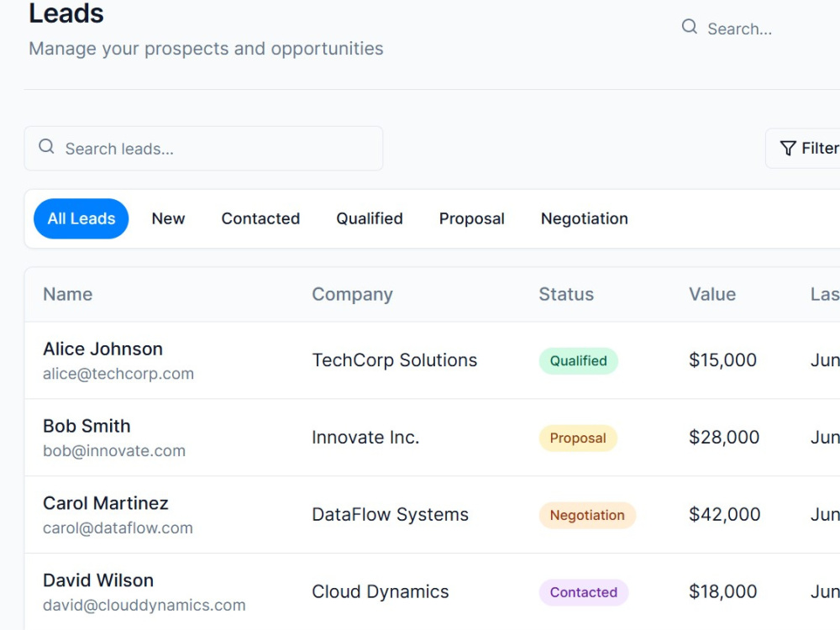
Task: Click email bob@innovate.com
Action: 114,451
